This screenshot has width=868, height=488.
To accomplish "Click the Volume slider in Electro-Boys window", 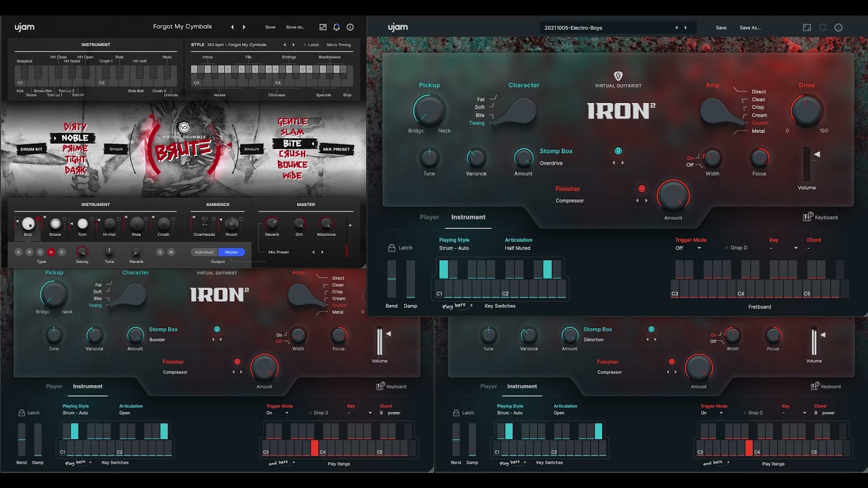I will click(807, 164).
